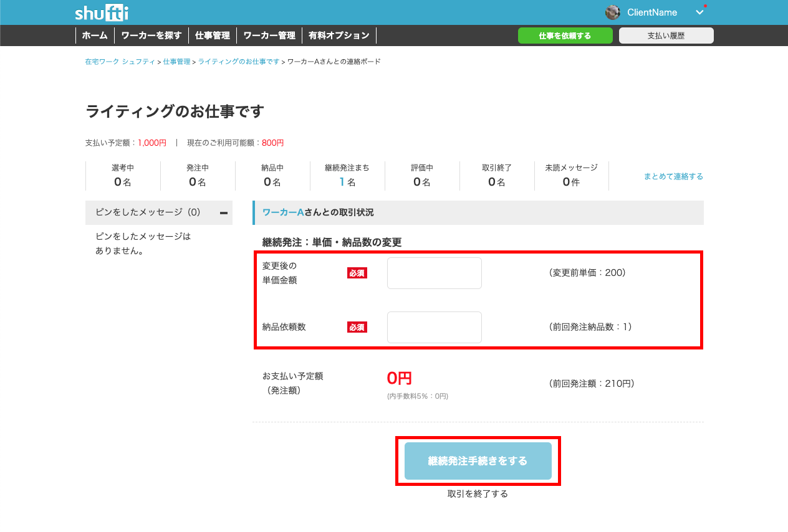The width and height of the screenshot is (788, 532).
Task: Click the ピンをしたメッセージ（0） header
Action: 159,212
